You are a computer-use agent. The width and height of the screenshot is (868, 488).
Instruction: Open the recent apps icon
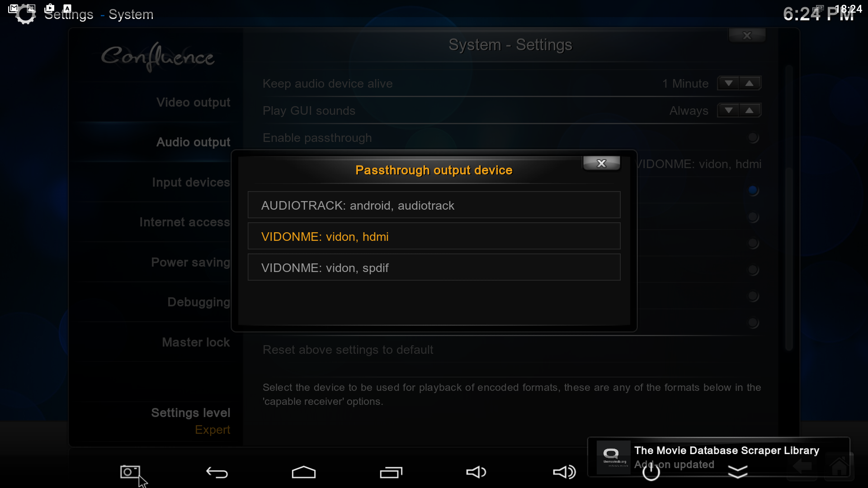391,473
